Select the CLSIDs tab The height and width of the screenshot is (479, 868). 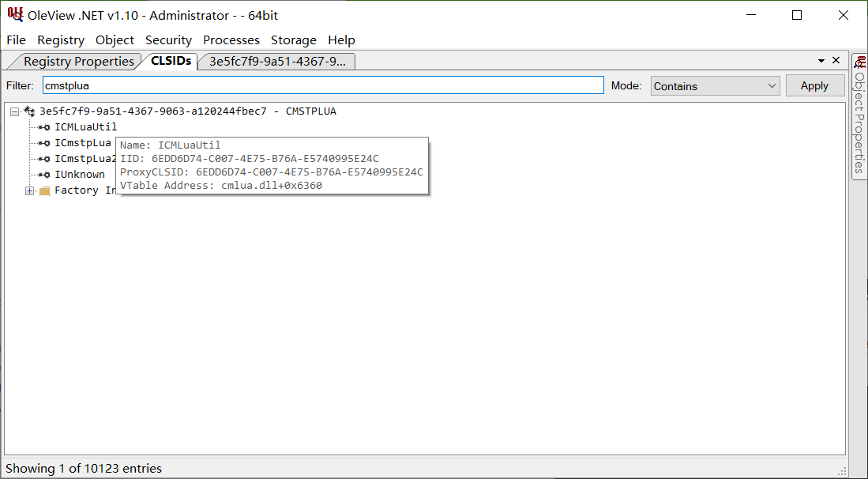(x=171, y=61)
